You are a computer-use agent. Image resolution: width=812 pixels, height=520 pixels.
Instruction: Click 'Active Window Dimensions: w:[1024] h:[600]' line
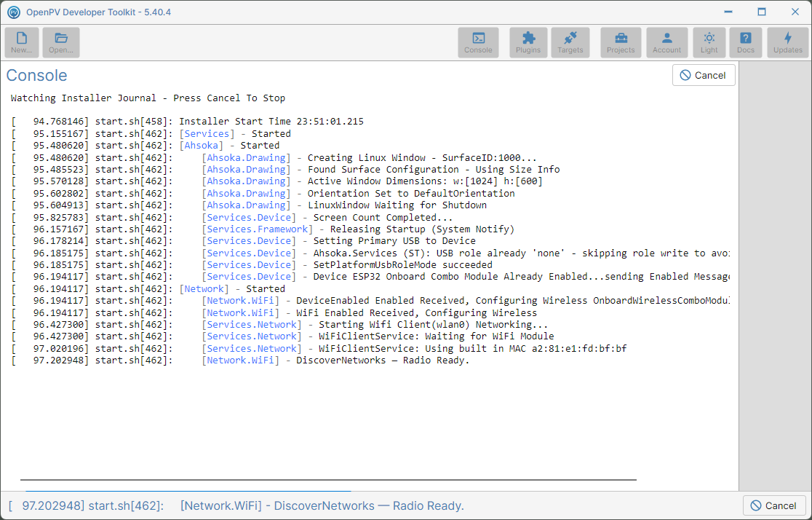276,181
